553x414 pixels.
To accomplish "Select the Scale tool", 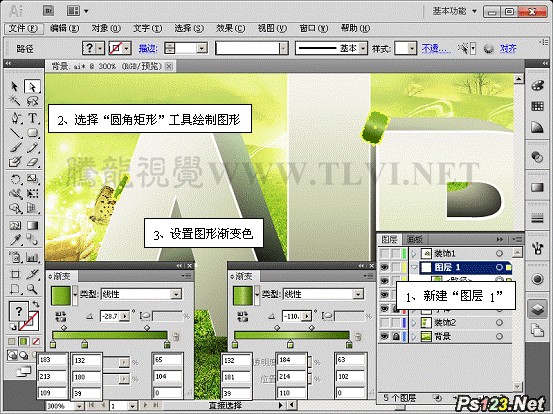I will click(32, 179).
